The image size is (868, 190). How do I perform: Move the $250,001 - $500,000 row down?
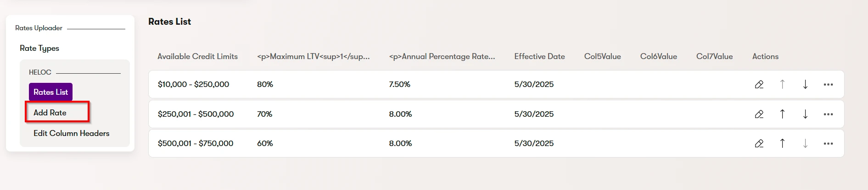tap(805, 114)
